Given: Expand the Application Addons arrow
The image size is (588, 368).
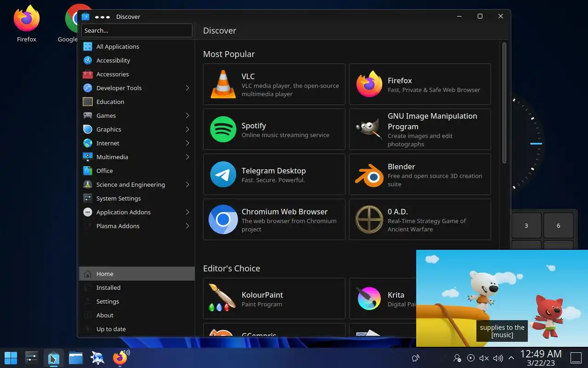Looking at the screenshot, I should click(187, 212).
